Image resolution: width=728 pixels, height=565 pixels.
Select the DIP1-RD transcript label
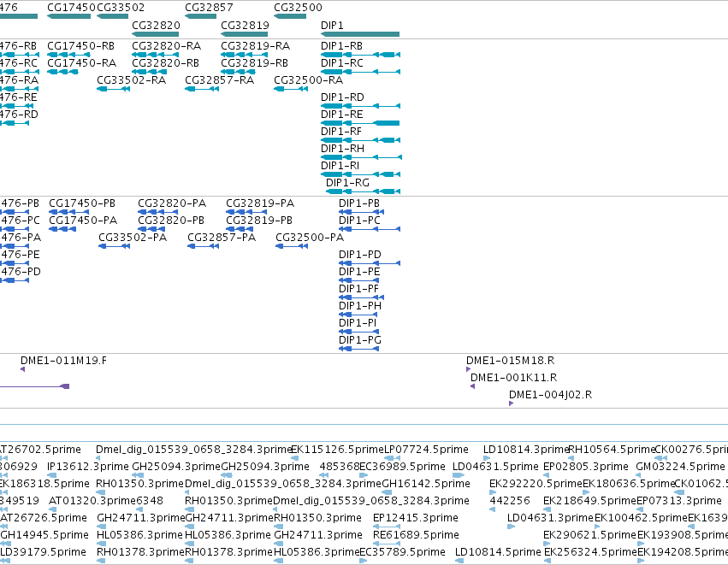tap(343, 97)
